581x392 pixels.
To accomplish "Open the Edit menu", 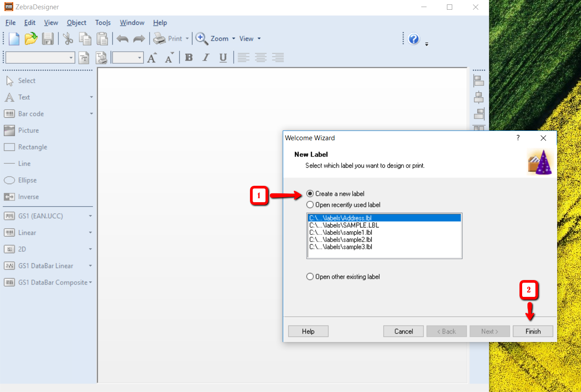I will pos(30,23).
